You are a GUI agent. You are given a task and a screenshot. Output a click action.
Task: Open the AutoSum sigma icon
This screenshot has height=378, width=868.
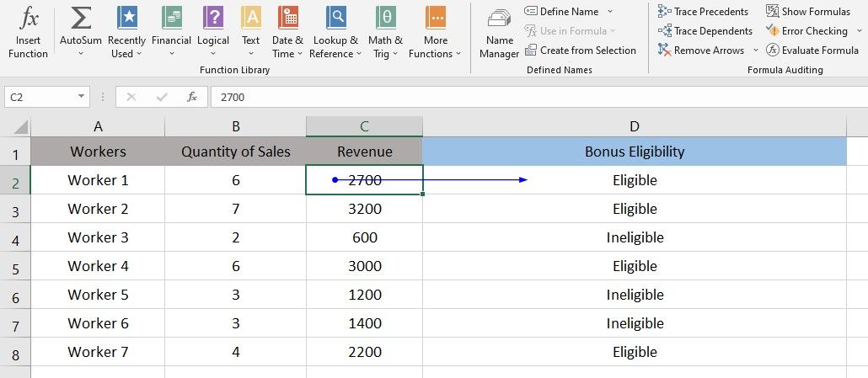coord(81,18)
